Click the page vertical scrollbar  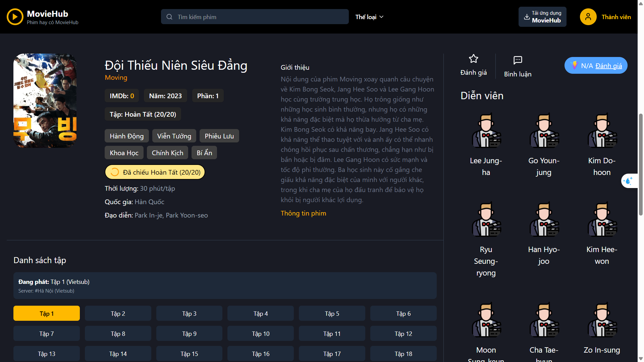pyautogui.click(x=640, y=164)
